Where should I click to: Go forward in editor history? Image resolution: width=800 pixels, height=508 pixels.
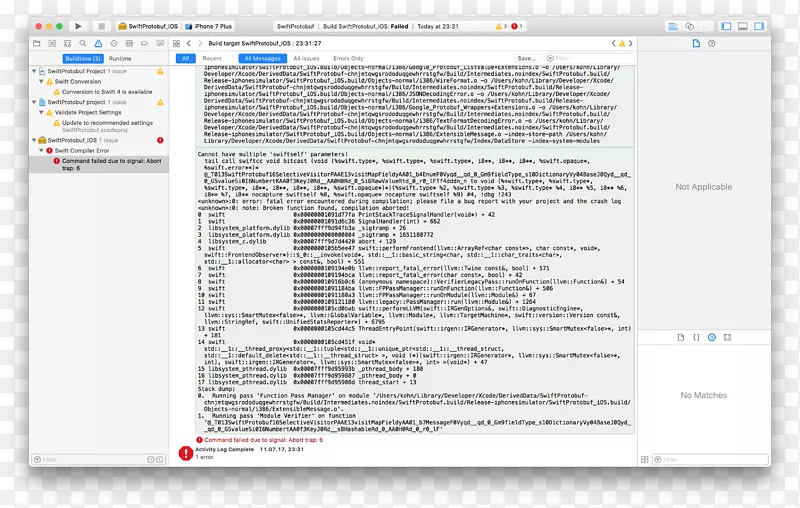click(x=200, y=43)
